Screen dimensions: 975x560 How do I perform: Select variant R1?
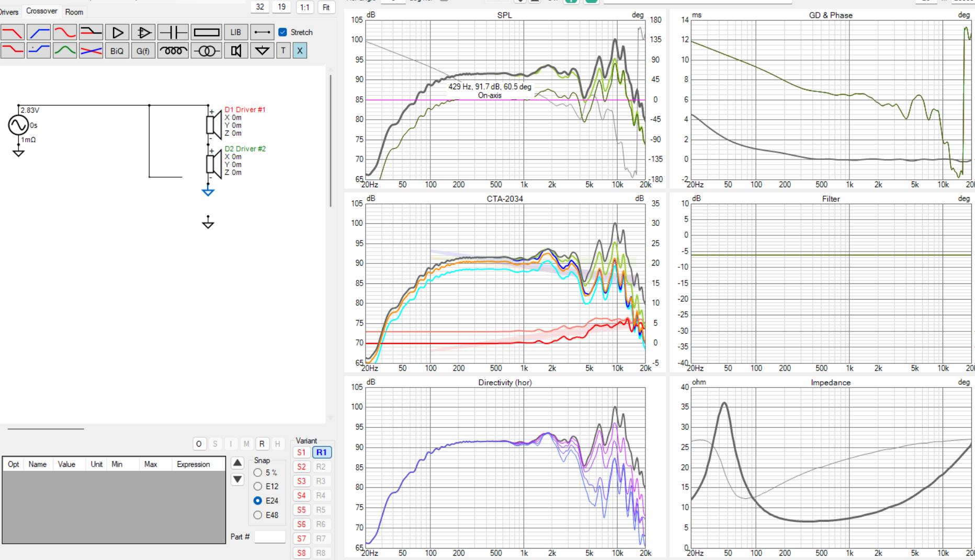322,452
